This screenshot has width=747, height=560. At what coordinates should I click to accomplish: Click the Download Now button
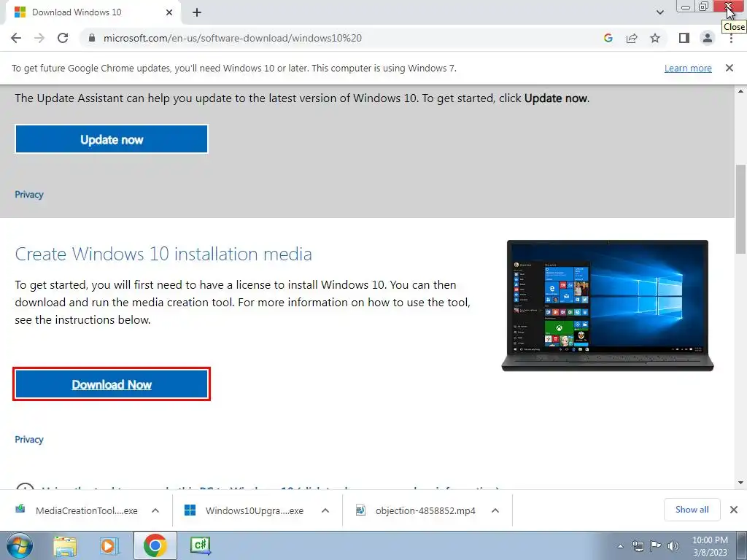(112, 384)
